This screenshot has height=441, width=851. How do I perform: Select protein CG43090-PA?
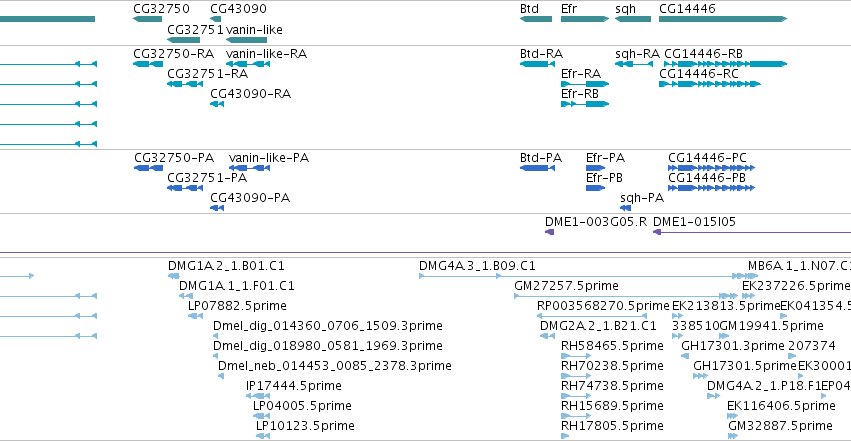coord(217,208)
